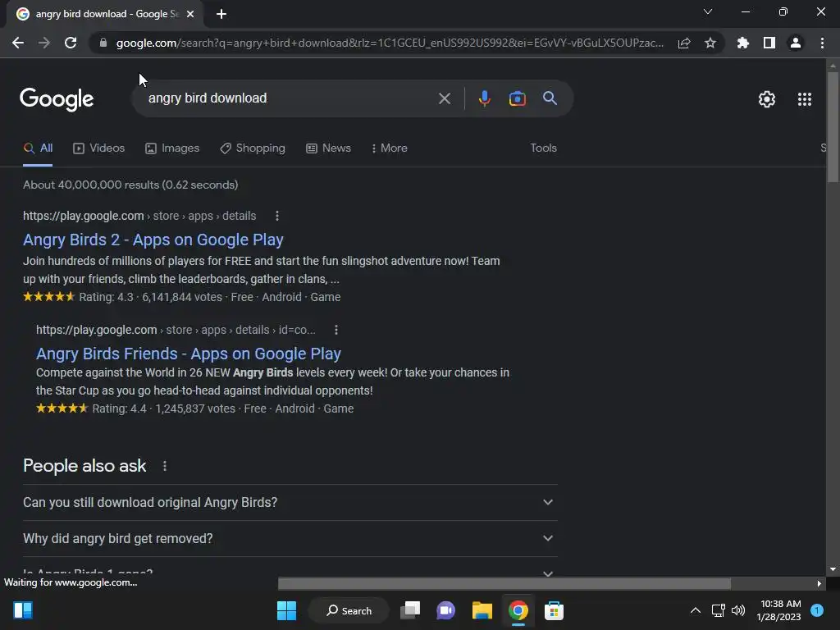Select the All results tab

[x=38, y=148]
